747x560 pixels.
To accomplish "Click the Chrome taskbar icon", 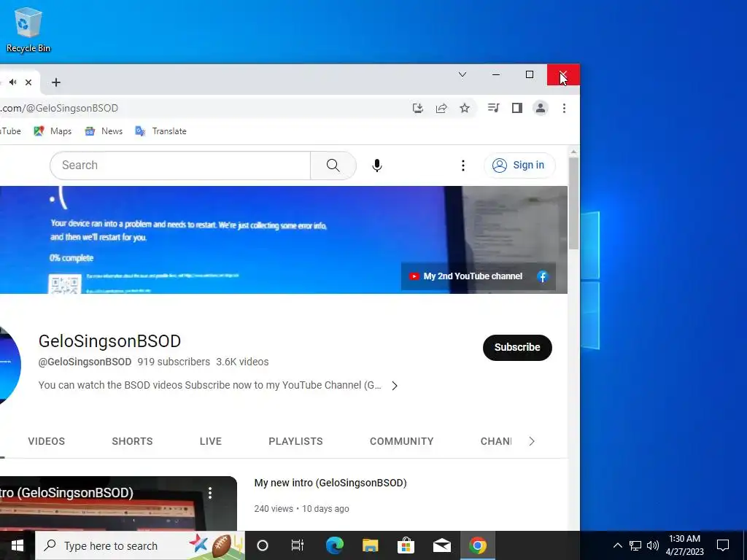I will click(478, 545).
